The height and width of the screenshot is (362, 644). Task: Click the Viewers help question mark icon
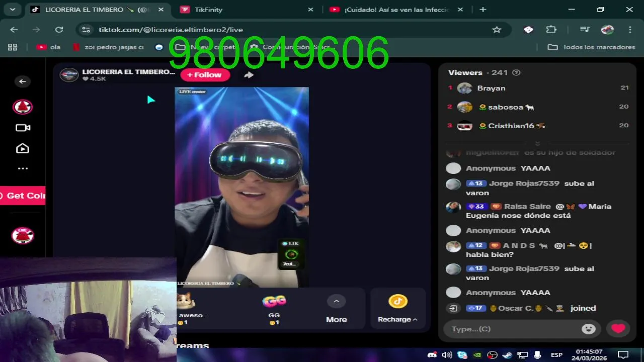coord(516,72)
